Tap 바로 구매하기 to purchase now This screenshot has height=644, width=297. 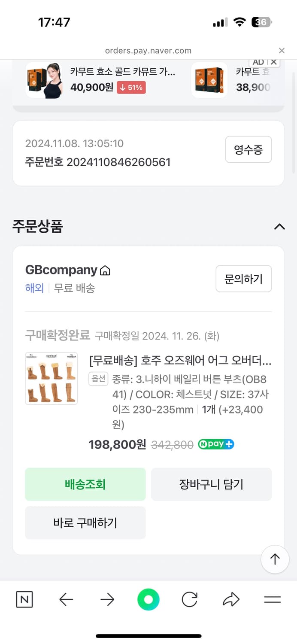pyautogui.click(x=85, y=522)
